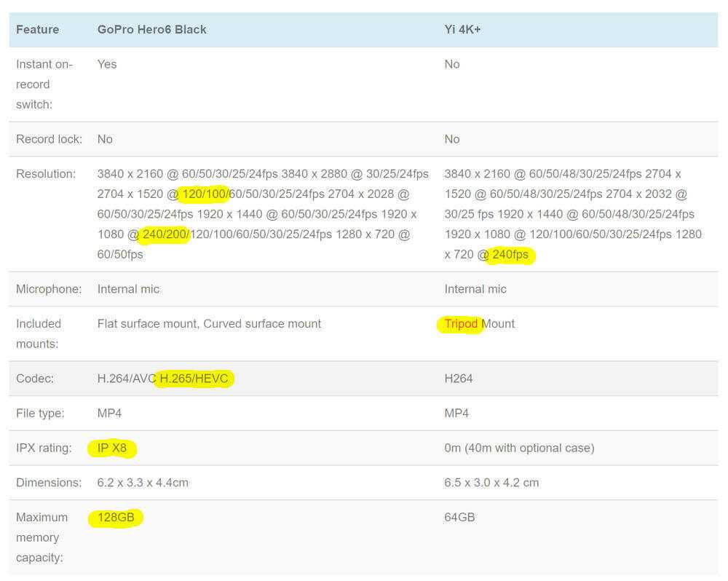This screenshot has height=581, width=728.
Task: Click the highlighted "IP X8" rating
Action: point(111,448)
